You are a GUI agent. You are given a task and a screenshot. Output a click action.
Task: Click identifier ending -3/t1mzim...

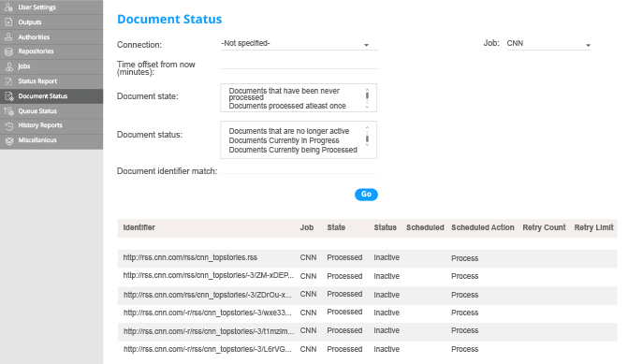209,331
